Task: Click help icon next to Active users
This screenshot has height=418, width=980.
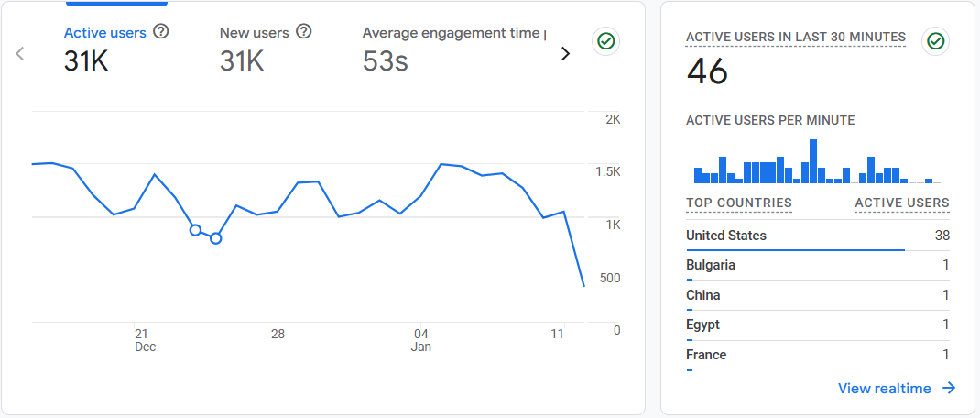Action: click(161, 32)
